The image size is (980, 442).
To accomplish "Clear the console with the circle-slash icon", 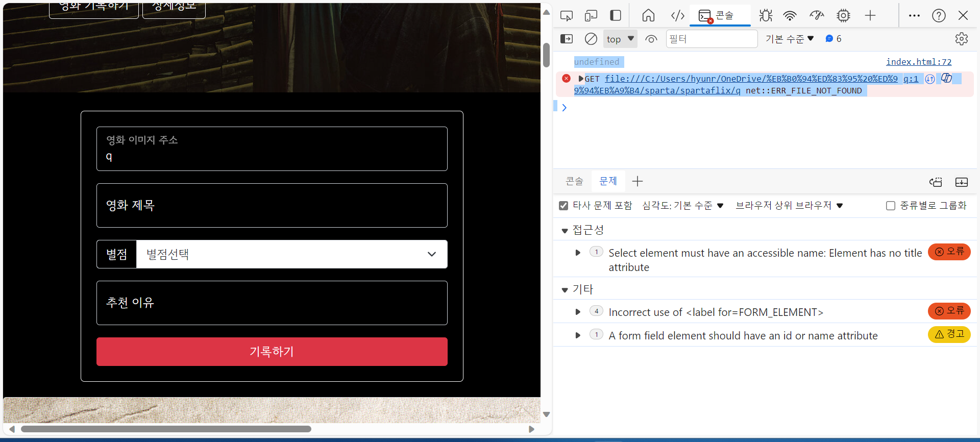I will click(591, 39).
